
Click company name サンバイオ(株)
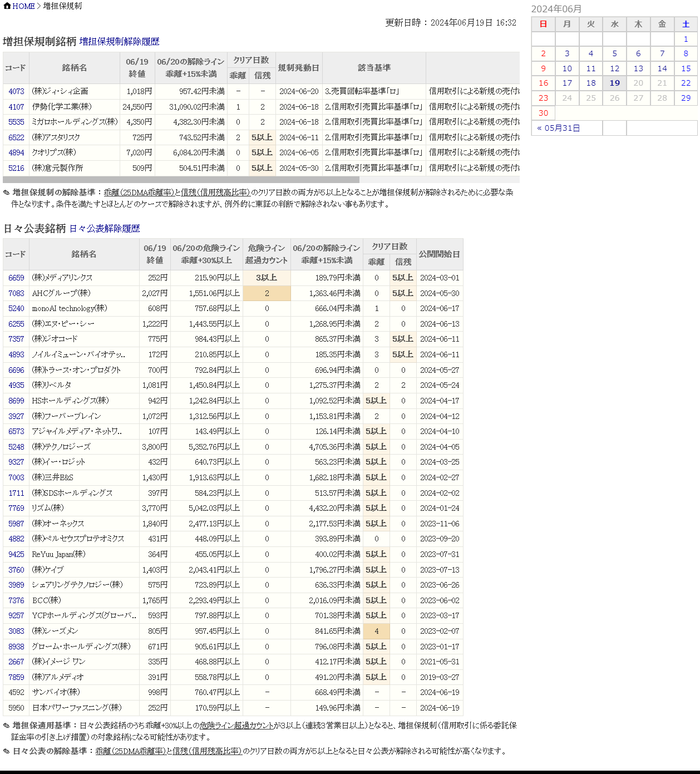coord(56,692)
